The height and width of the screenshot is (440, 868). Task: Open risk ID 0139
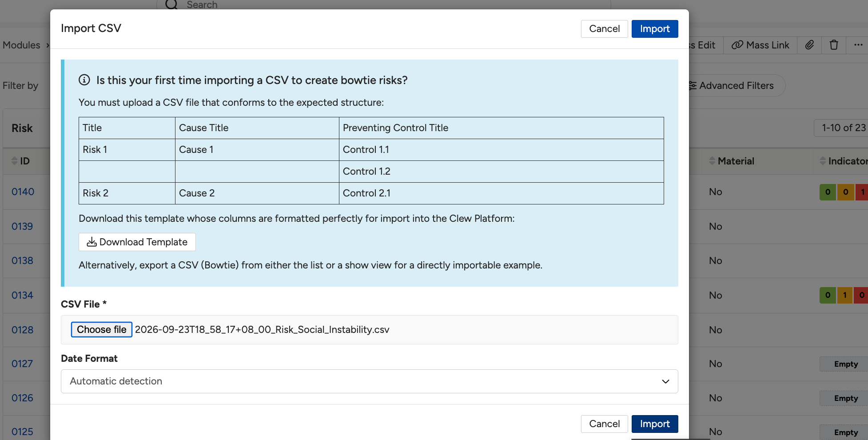22,226
